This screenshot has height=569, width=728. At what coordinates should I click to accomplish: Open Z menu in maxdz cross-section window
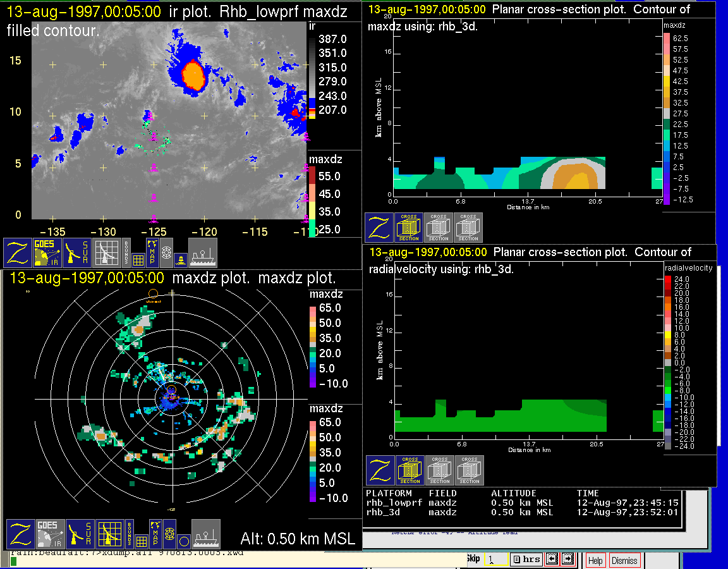pyautogui.click(x=379, y=228)
